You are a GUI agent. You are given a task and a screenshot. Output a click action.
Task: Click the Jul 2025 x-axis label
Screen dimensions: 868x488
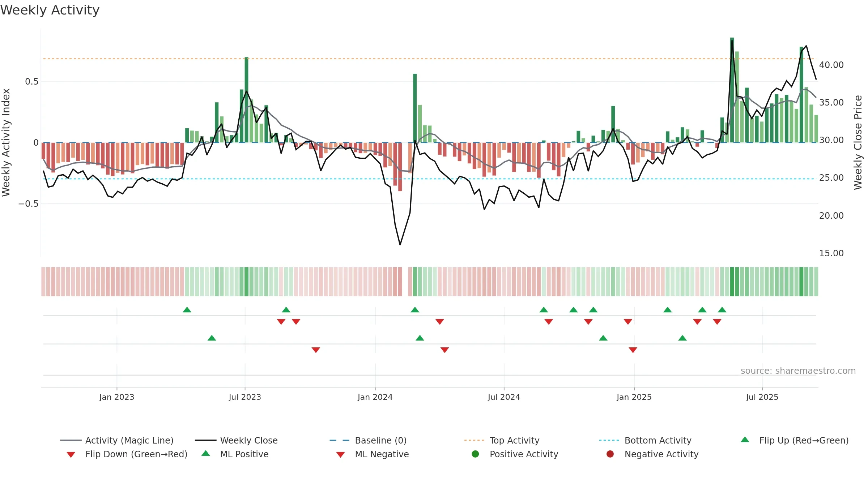coord(762,397)
